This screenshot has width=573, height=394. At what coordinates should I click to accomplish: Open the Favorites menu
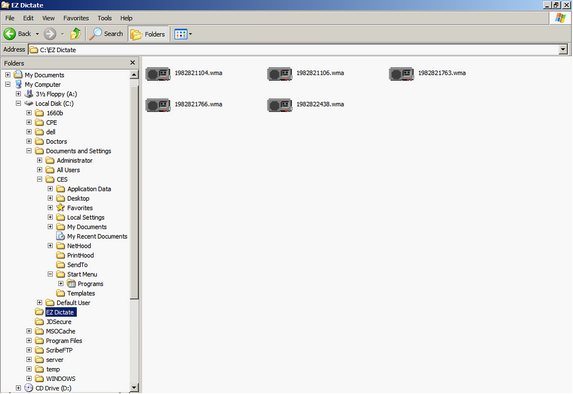[76, 18]
